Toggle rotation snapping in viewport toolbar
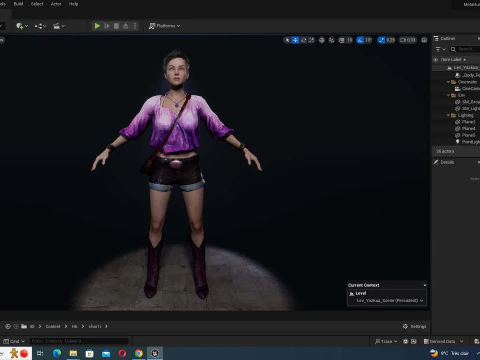The height and width of the screenshot is (360, 480). (360, 40)
